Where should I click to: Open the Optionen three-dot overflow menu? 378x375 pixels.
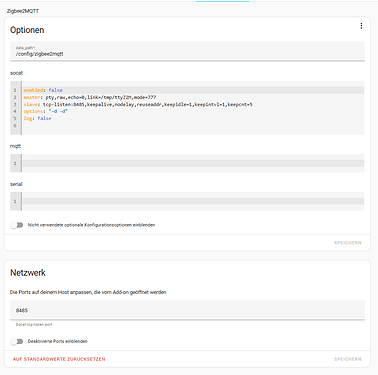361,26
